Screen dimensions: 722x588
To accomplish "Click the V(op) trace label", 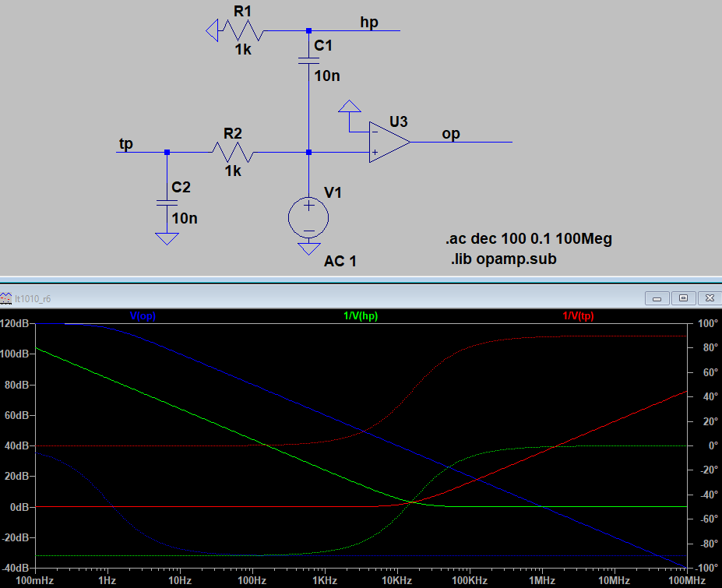I will click(x=143, y=316).
